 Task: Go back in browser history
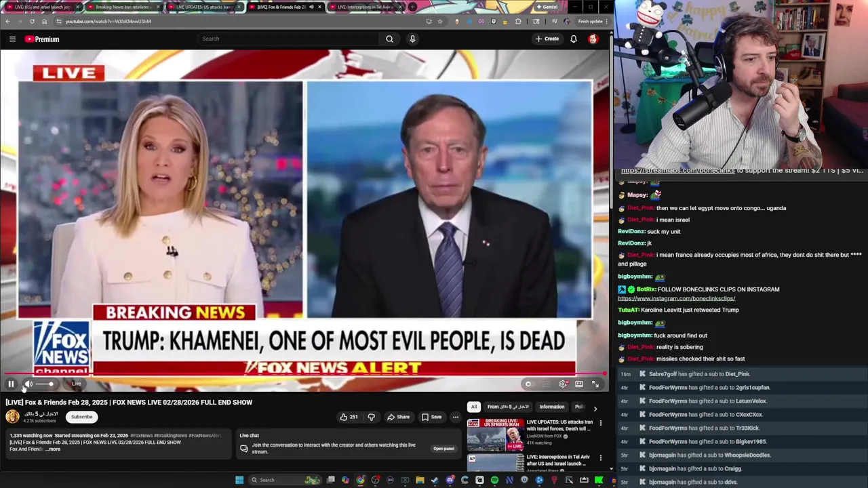tap(7, 21)
